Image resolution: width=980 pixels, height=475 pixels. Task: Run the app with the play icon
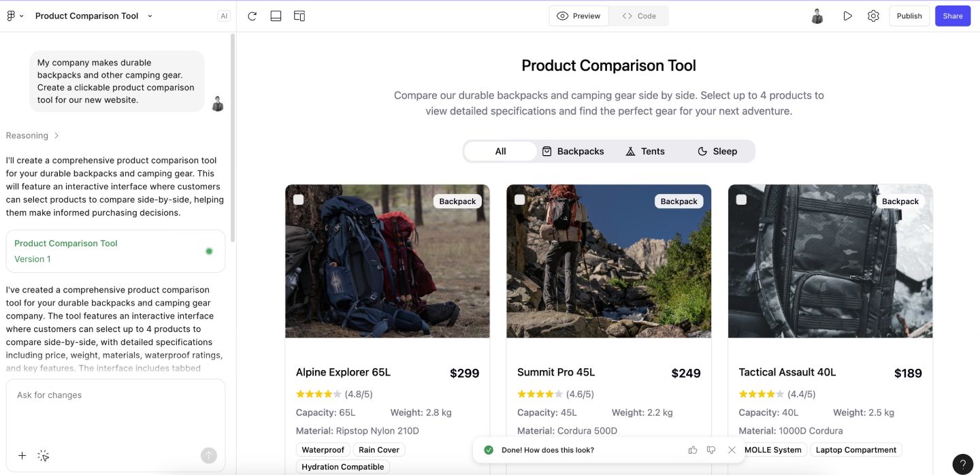click(x=847, y=15)
